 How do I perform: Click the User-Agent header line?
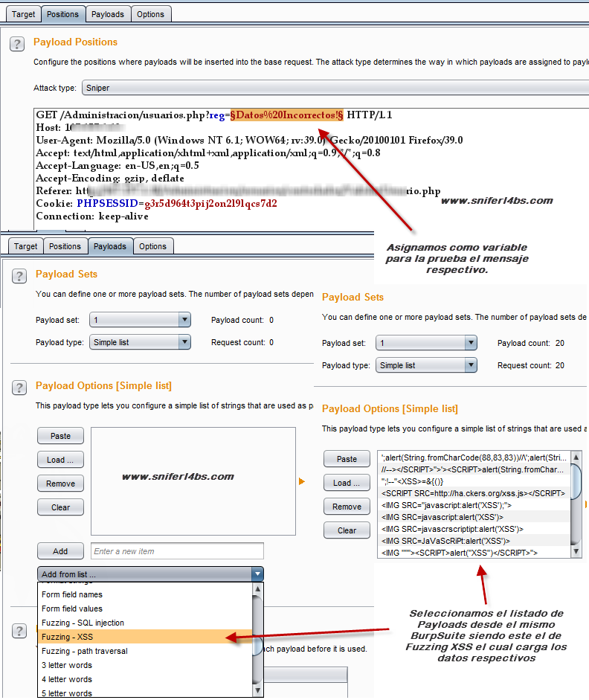249,140
